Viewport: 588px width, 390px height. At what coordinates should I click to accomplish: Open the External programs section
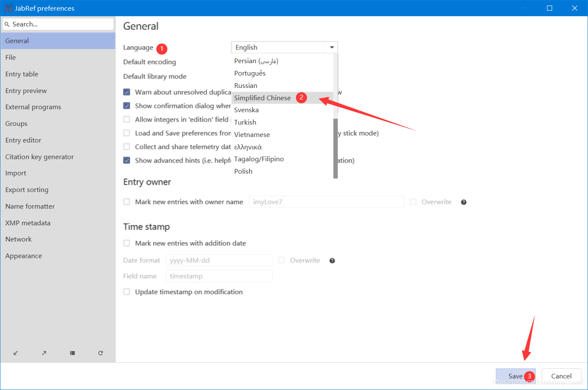pos(58,107)
